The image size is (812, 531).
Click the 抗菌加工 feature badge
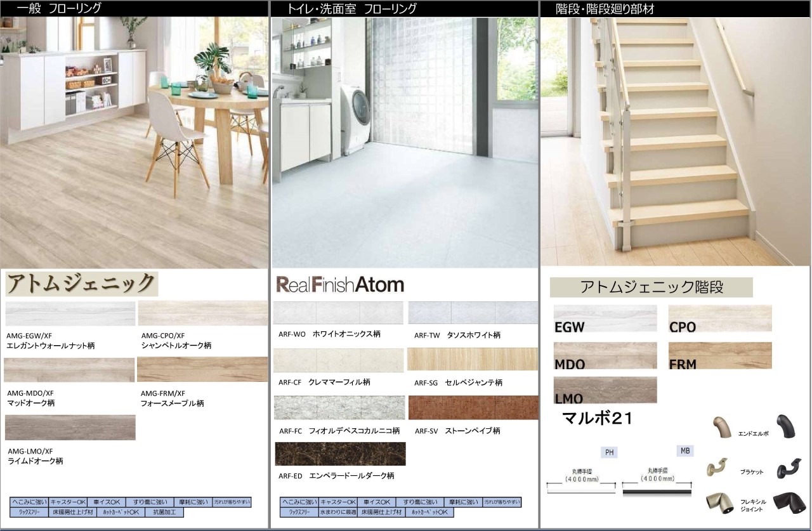(x=164, y=512)
